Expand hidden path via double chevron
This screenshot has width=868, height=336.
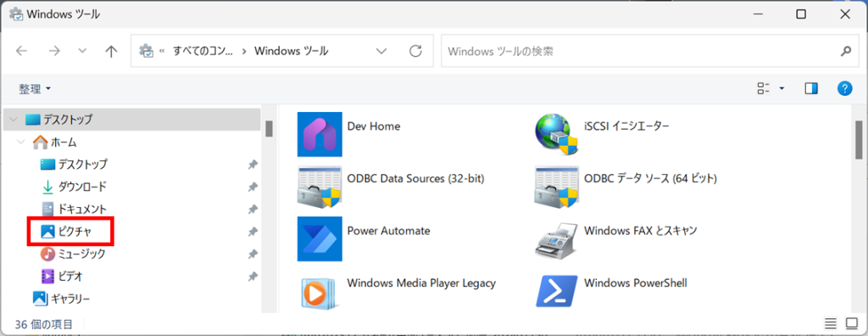click(162, 51)
